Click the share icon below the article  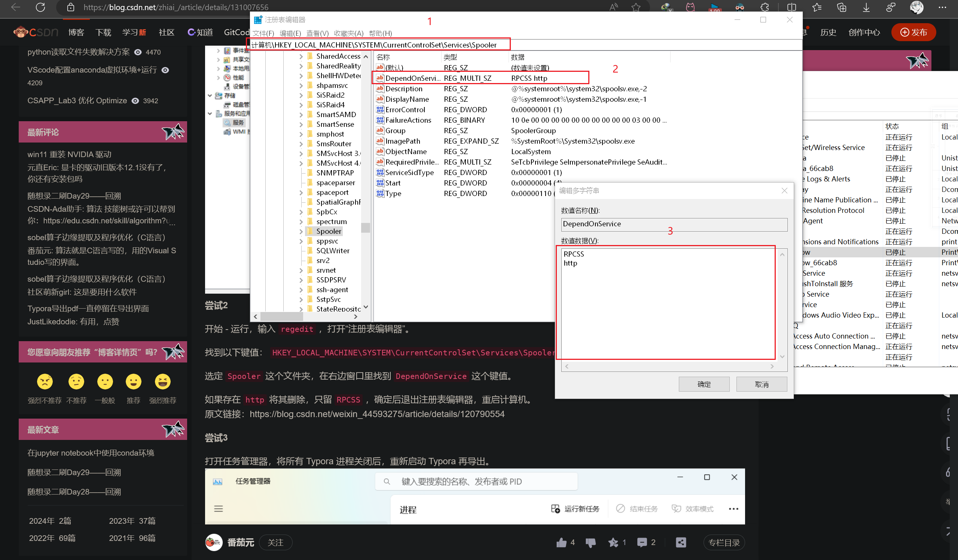pos(681,542)
